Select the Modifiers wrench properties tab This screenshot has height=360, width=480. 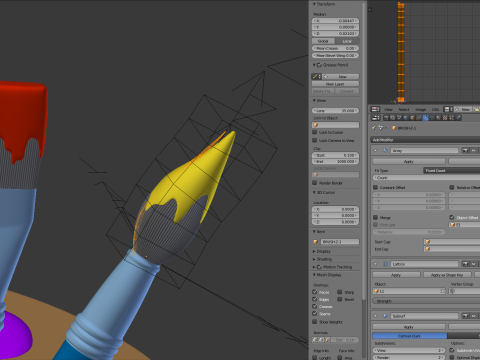pyautogui.click(x=425, y=118)
